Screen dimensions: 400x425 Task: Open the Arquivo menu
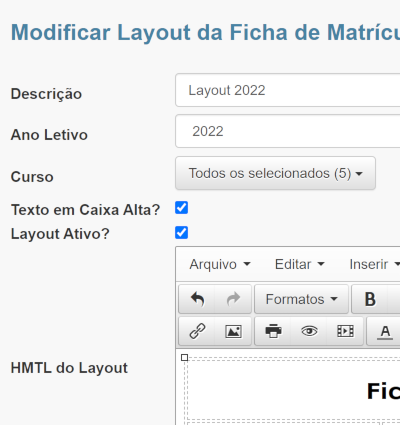coord(220,264)
